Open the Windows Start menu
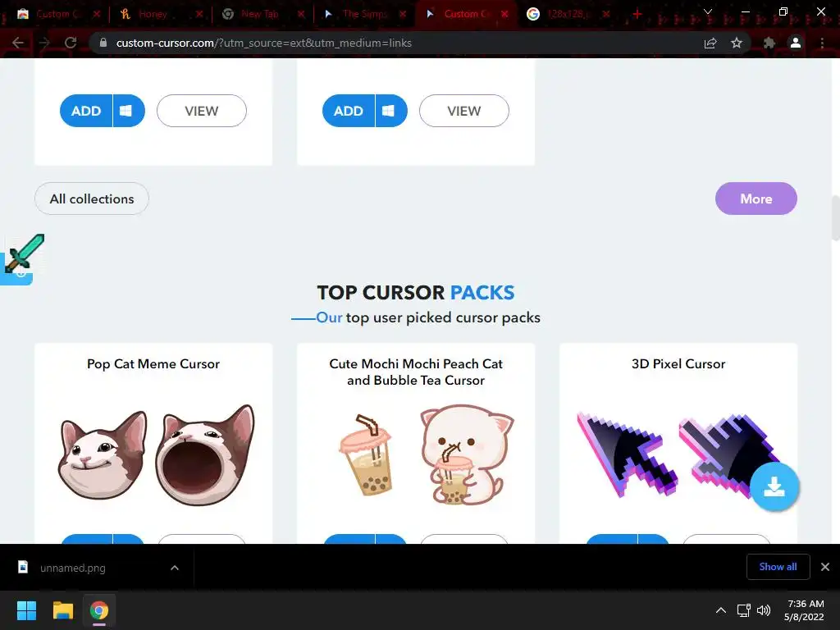Screen dimensions: 840x630 point(26,610)
